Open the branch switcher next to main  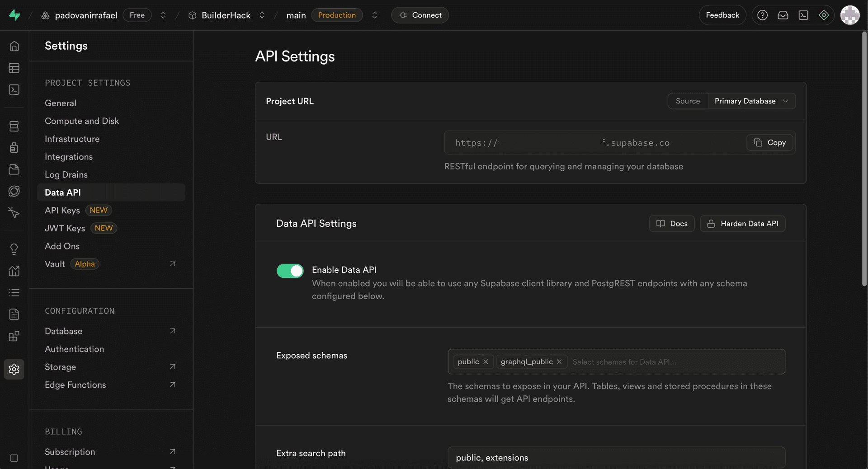(x=374, y=15)
